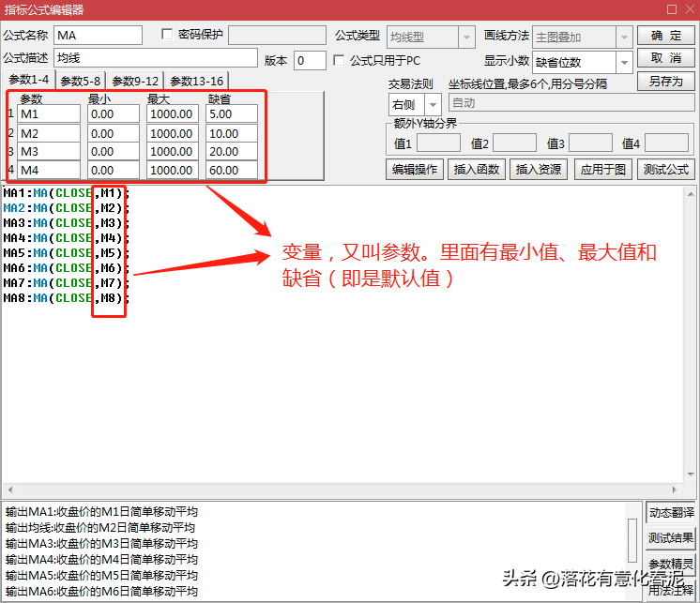
Task: Click the 另存为 save-as button
Action: [x=665, y=82]
